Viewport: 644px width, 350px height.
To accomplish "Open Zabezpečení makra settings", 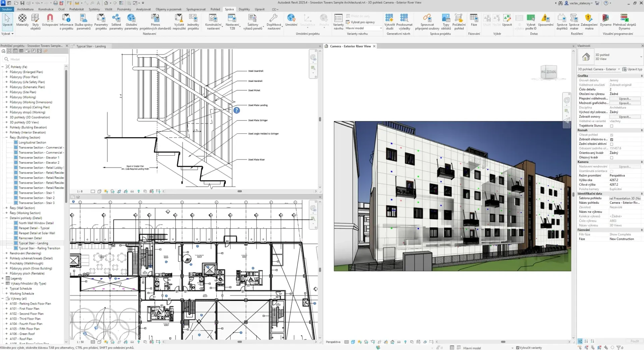I will tap(589, 22).
